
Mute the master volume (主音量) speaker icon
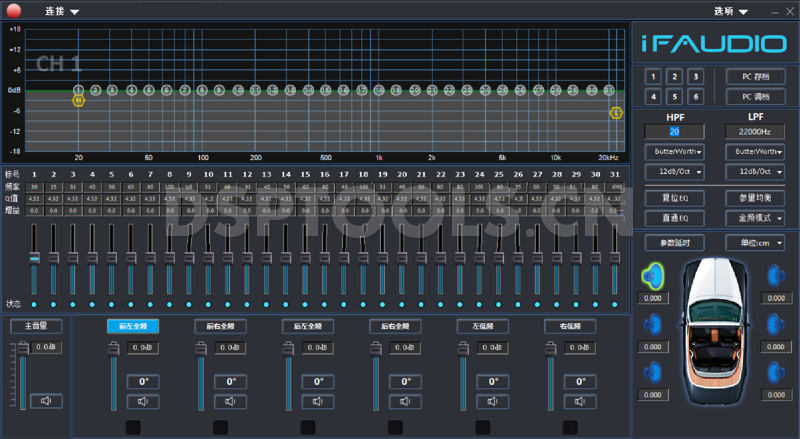[x=46, y=401]
